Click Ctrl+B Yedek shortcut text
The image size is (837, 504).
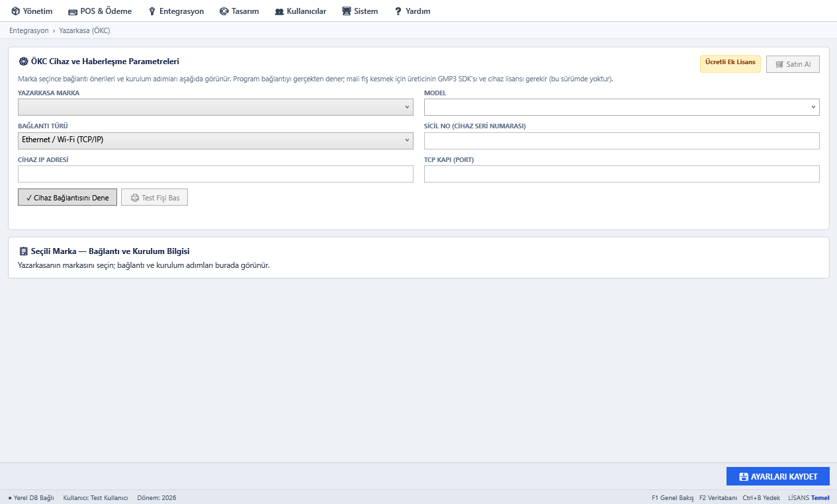click(x=762, y=497)
